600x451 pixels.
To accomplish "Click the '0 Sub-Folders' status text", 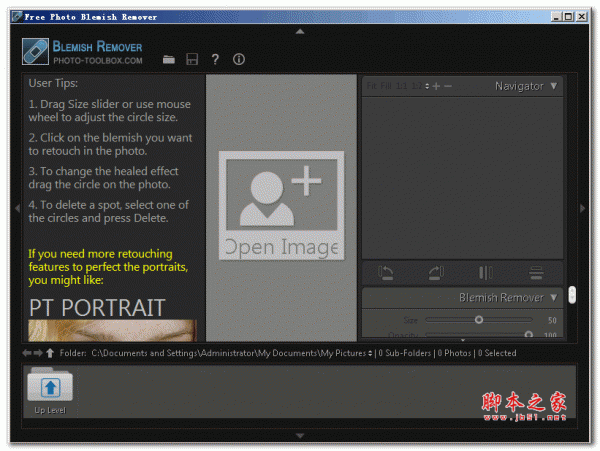I will [404, 353].
